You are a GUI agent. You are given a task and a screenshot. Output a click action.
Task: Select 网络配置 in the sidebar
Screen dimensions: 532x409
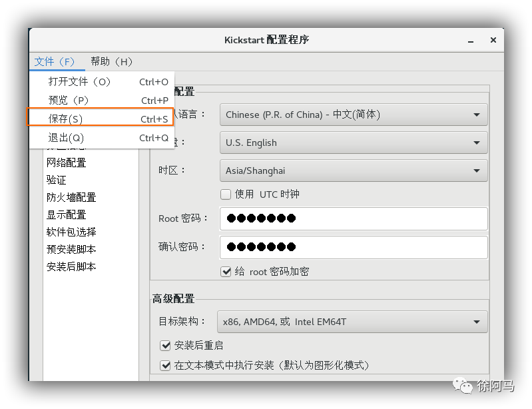(67, 163)
